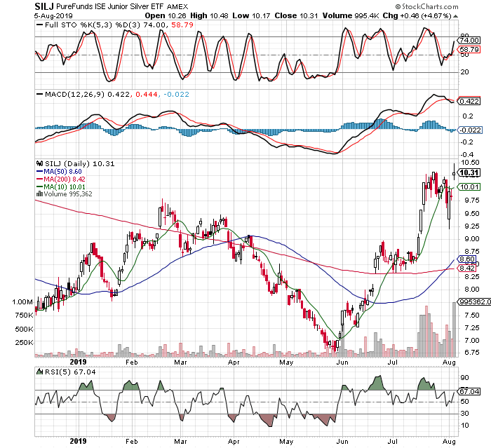Click the 250K volume axis label

click(24, 343)
